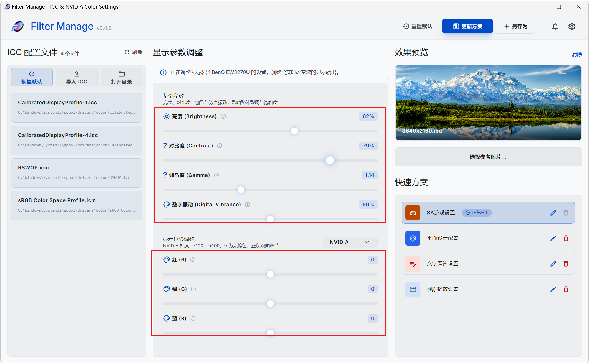This screenshot has height=364, width=589.
Task: Open settings via the gear icon
Action: click(x=572, y=26)
